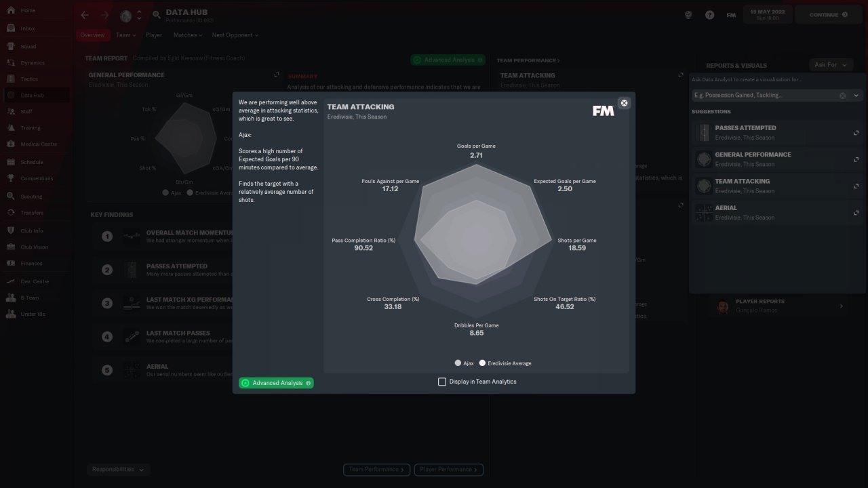
Task: Open the Staff sidebar icon
Action: pos(11,111)
